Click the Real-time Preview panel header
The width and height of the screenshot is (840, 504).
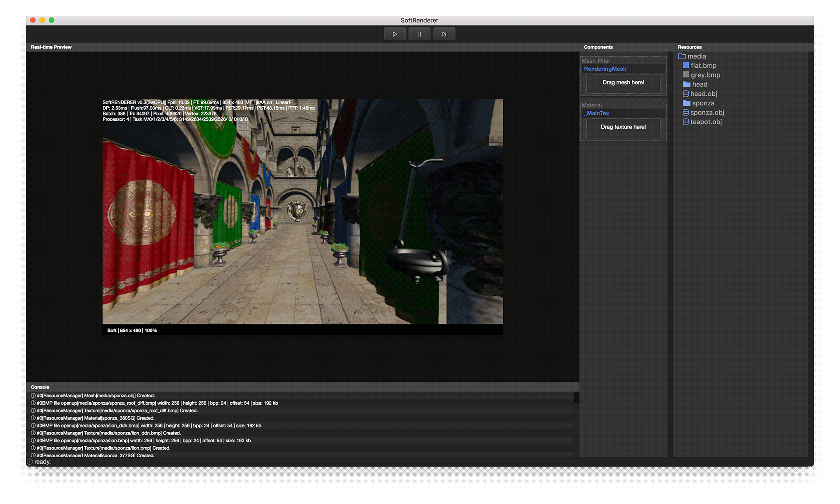tap(51, 47)
